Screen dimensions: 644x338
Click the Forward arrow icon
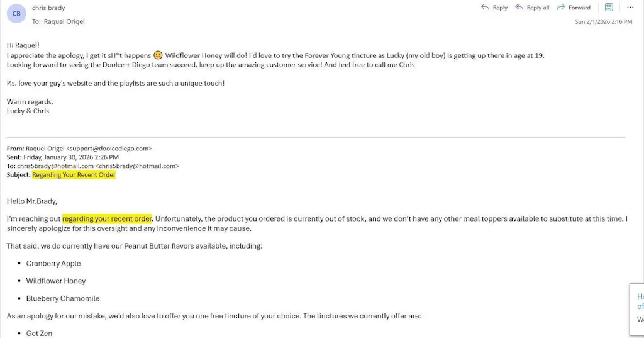(560, 8)
